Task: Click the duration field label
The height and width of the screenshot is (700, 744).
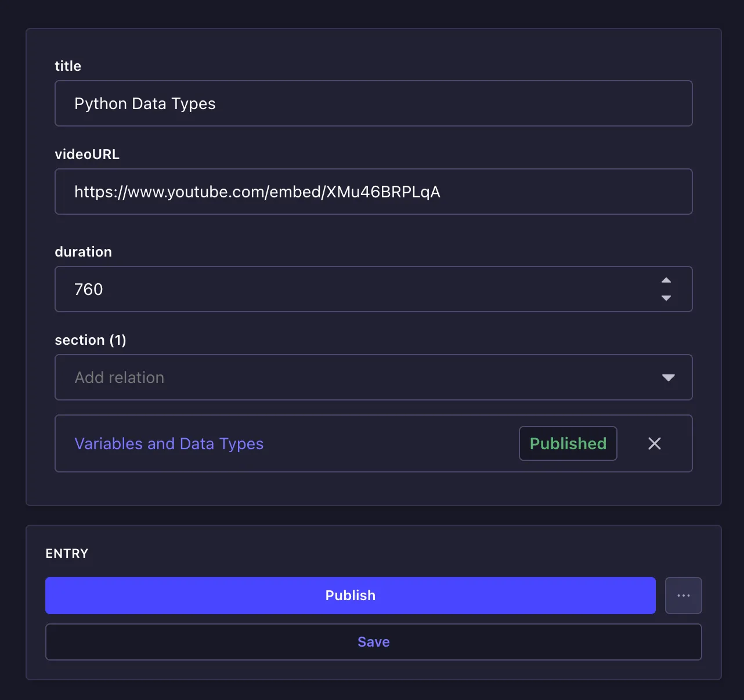Action: (x=83, y=252)
